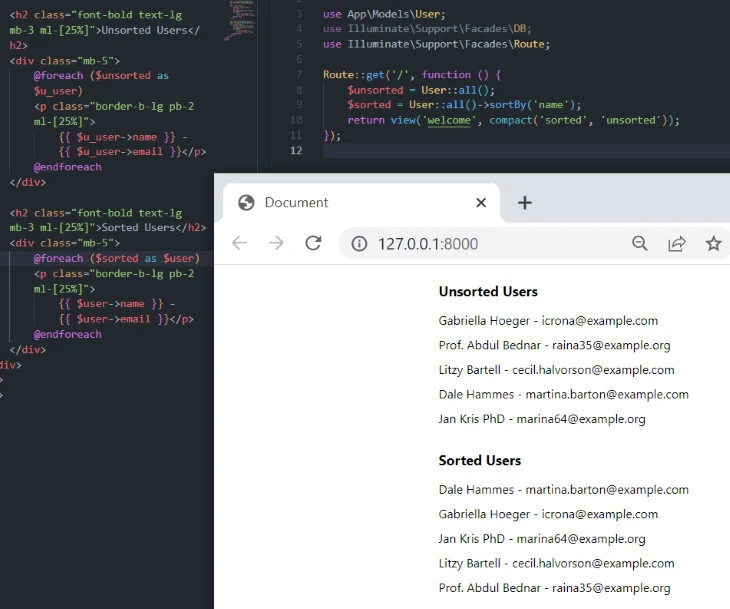Click line number 12 in the gutter
730x609 pixels.
click(295, 151)
